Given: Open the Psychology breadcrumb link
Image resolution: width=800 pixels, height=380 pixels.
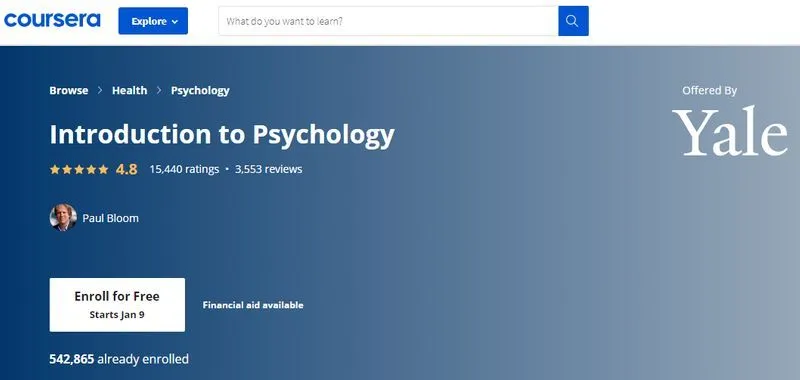Looking at the screenshot, I should pos(200,90).
